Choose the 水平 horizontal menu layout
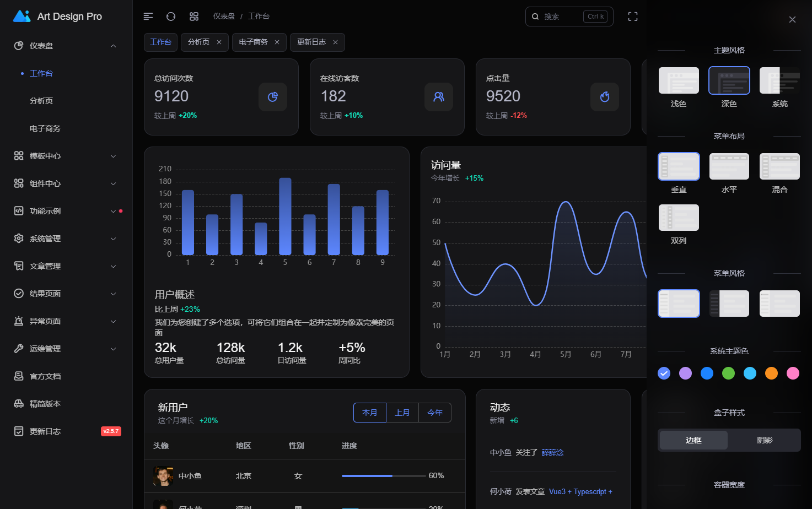This screenshot has height=509, width=812. 729,166
